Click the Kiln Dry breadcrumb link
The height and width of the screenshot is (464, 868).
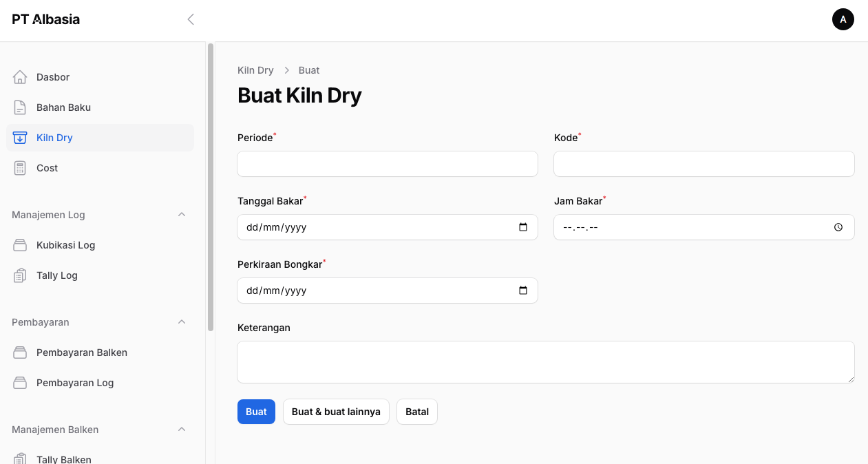pyautogui.click(x=255, y=70)
